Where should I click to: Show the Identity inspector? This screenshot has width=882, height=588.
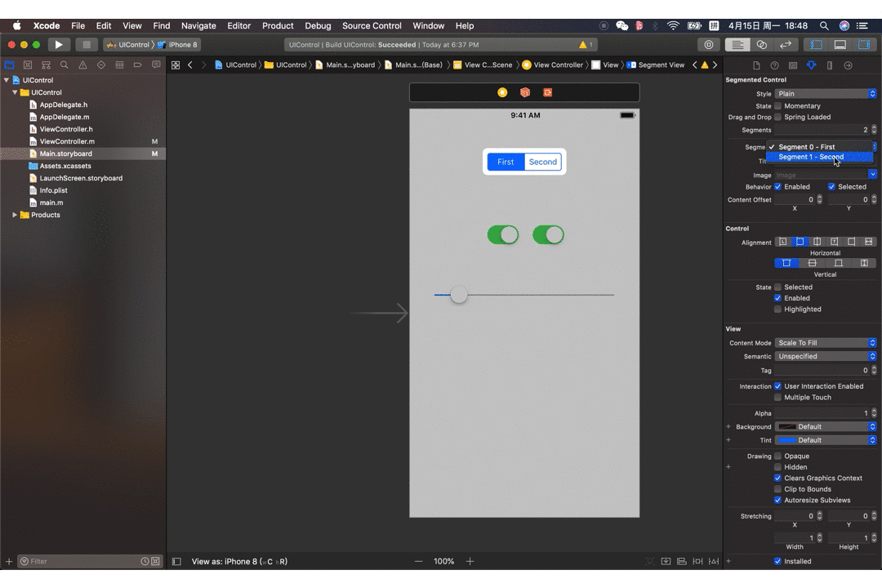click(792, 65)
